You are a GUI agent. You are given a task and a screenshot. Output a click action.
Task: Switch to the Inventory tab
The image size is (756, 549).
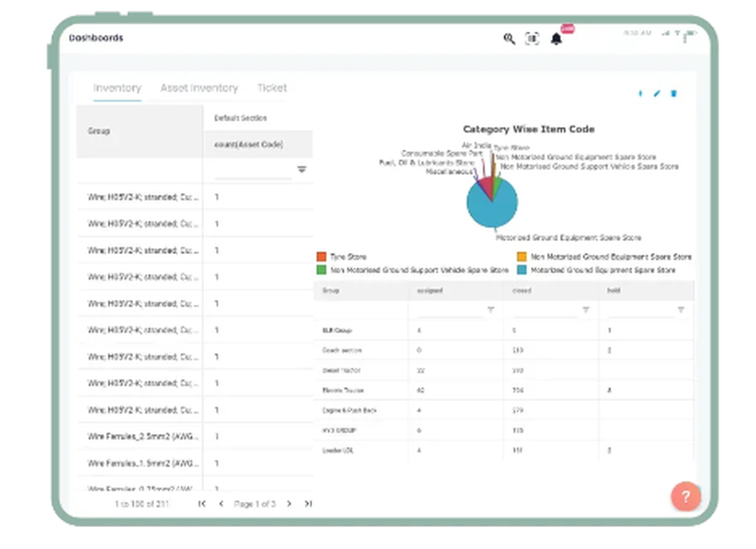click(x=117, y=88)
